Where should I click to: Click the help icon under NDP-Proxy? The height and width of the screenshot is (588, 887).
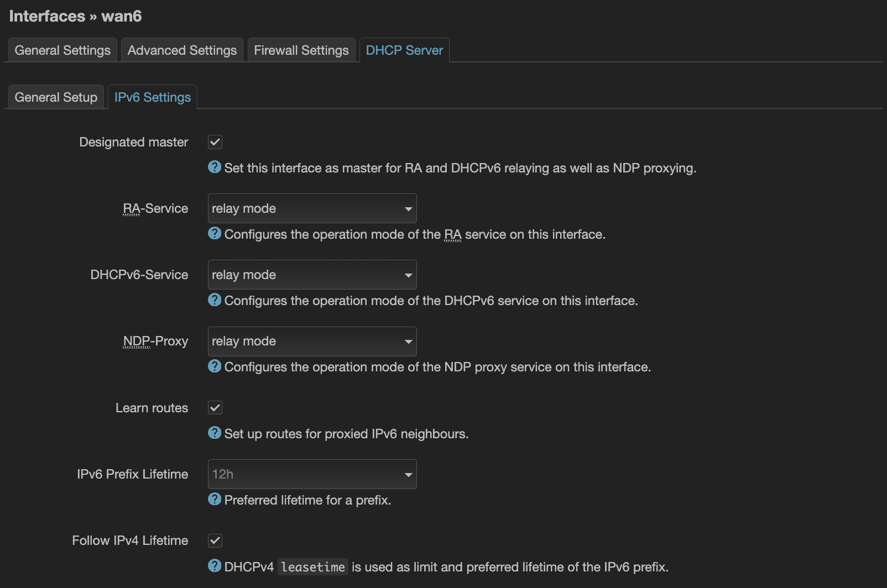pyautogui.click(x=215, y=366)
